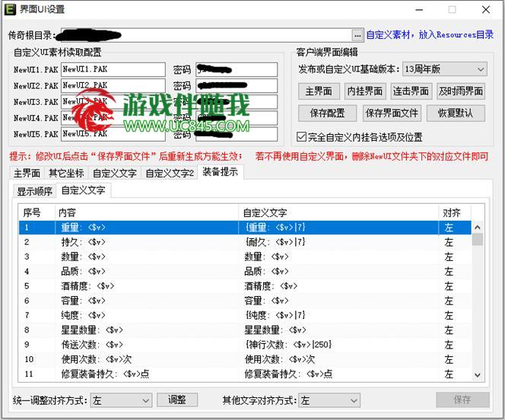This screenshot has width=505, height=420.
Task: Open the 连击界面 editor button
Action: click(x=411, y=91)
